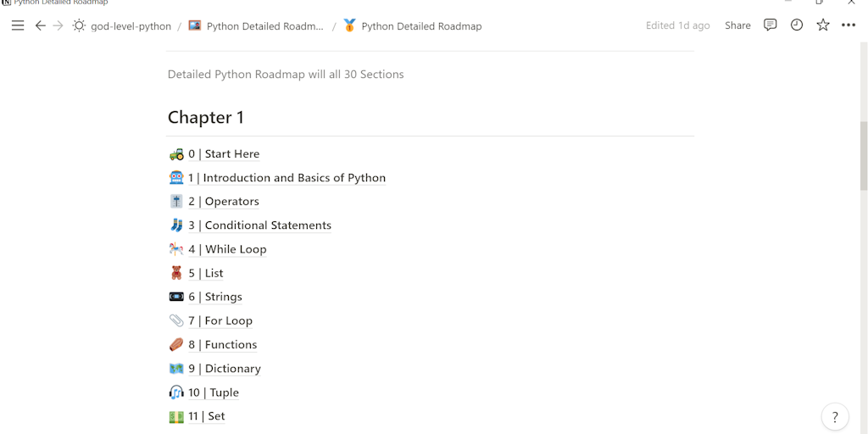Click the carousel icon beside While Loop

click(176, 249)
